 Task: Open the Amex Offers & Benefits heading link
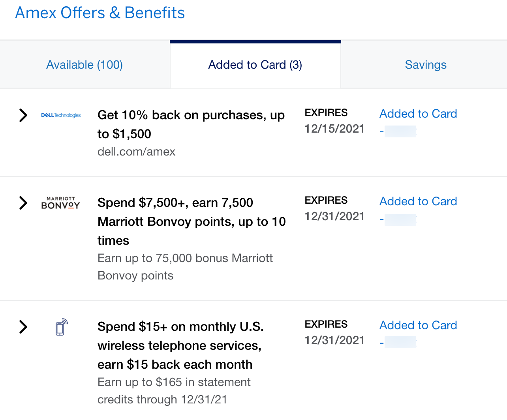100,13
